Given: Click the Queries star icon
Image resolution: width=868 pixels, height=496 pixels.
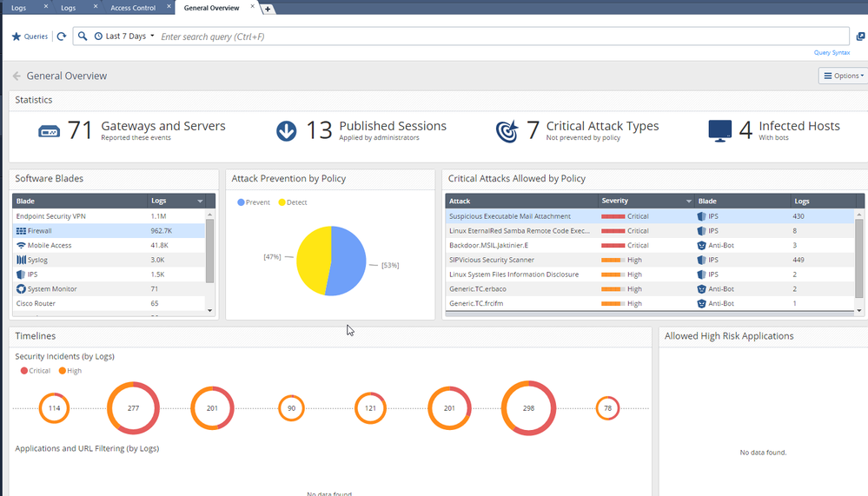Looking at the screenshot, I should 16,36.
